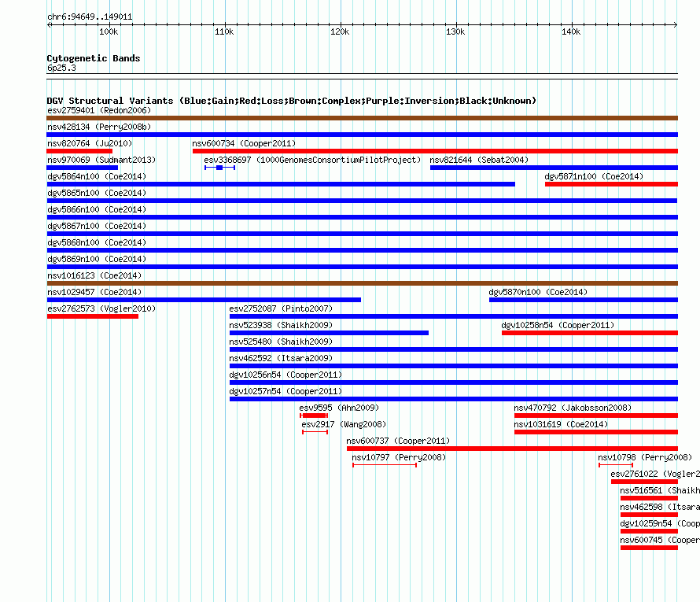Viewport: 700px width, 602px height.
Task: Select dgv5866n100 (Coe2014) label
Action: (97, 209)
